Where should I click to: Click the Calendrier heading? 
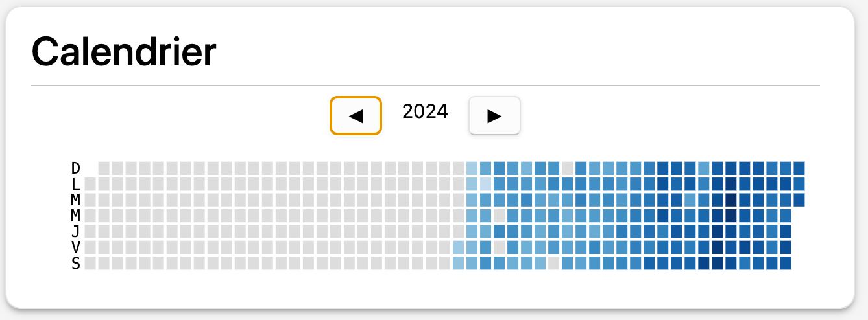[124, 52]
